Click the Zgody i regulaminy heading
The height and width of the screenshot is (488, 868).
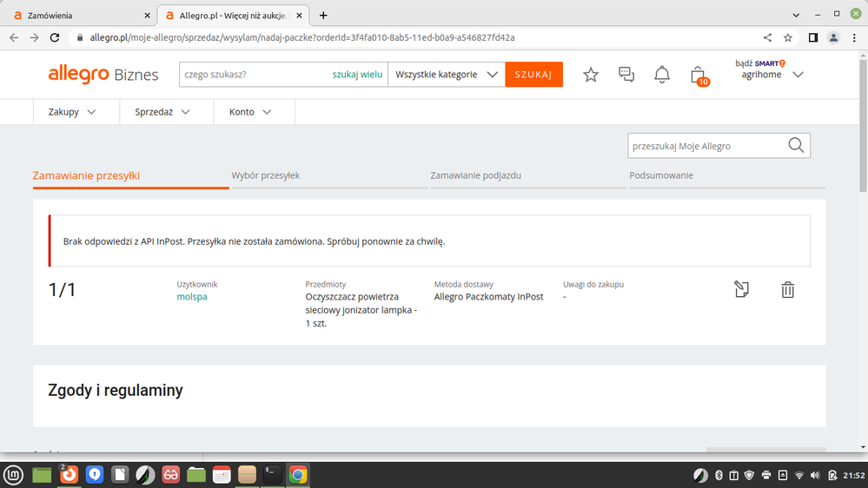pos(116,390)
